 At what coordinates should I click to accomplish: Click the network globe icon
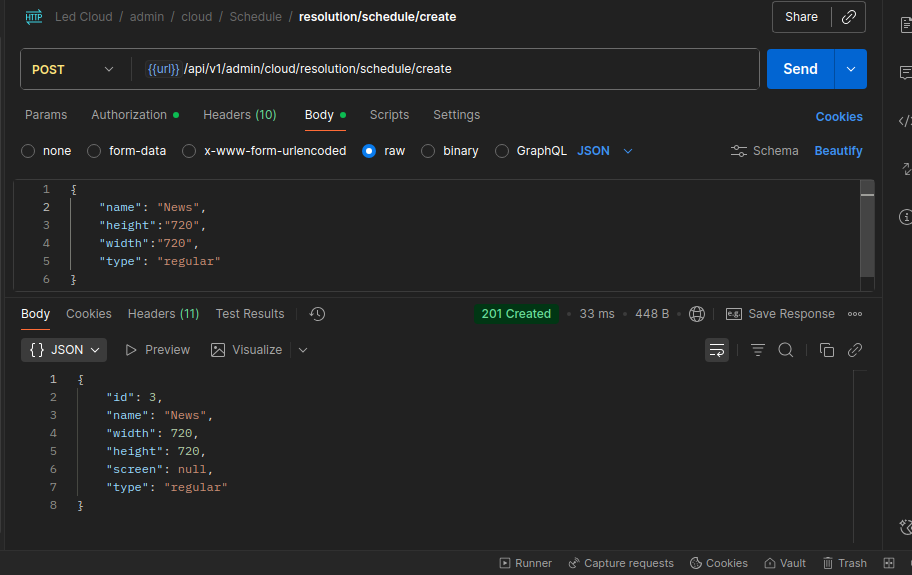697,314
